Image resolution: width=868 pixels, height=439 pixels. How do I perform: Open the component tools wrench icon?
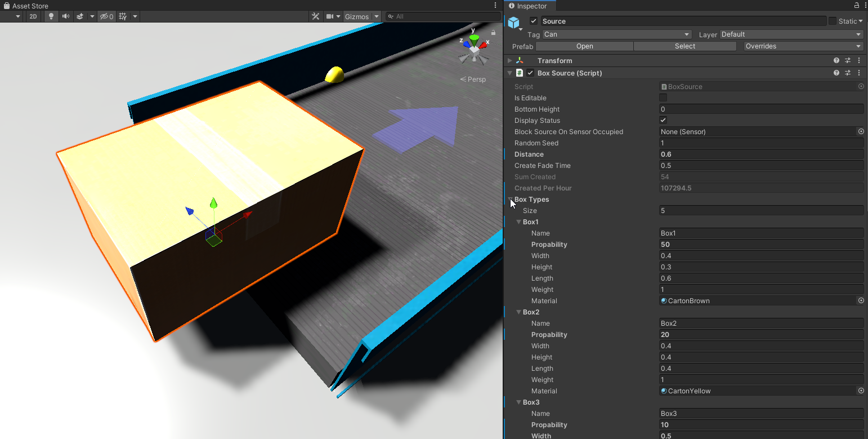316,16
